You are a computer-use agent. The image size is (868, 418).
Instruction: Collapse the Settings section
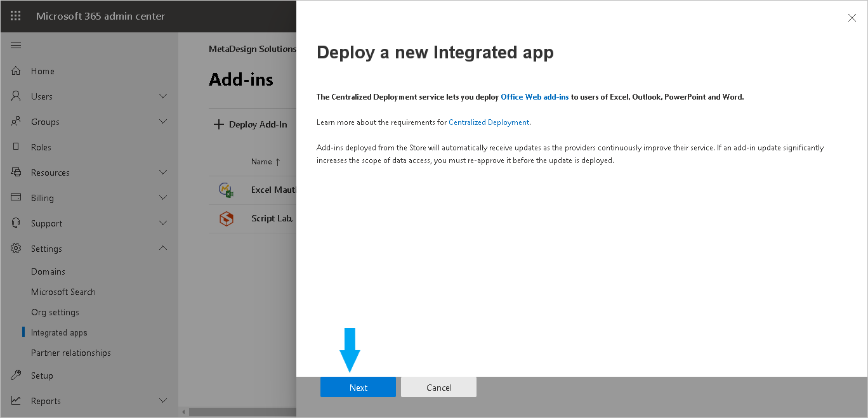[163, 248]
